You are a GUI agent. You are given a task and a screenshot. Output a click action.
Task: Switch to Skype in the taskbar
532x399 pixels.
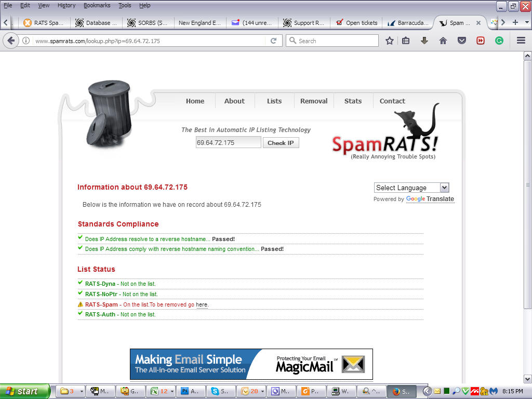tap(220, 392)
